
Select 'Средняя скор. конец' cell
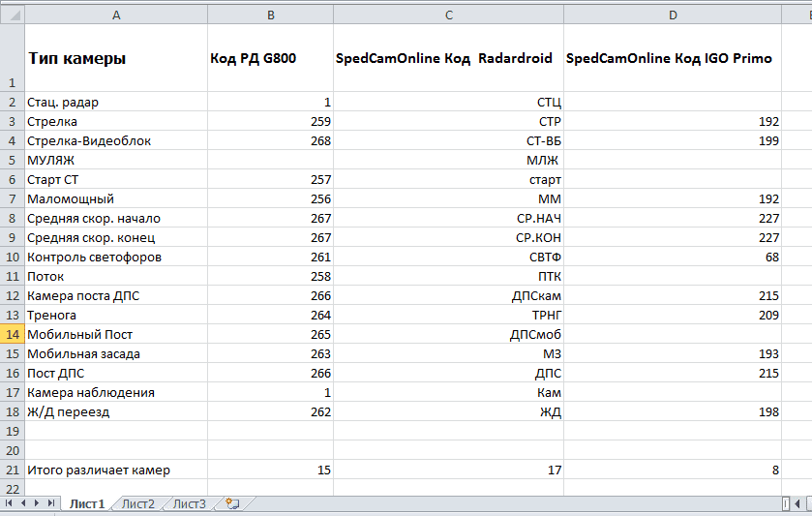116,238
